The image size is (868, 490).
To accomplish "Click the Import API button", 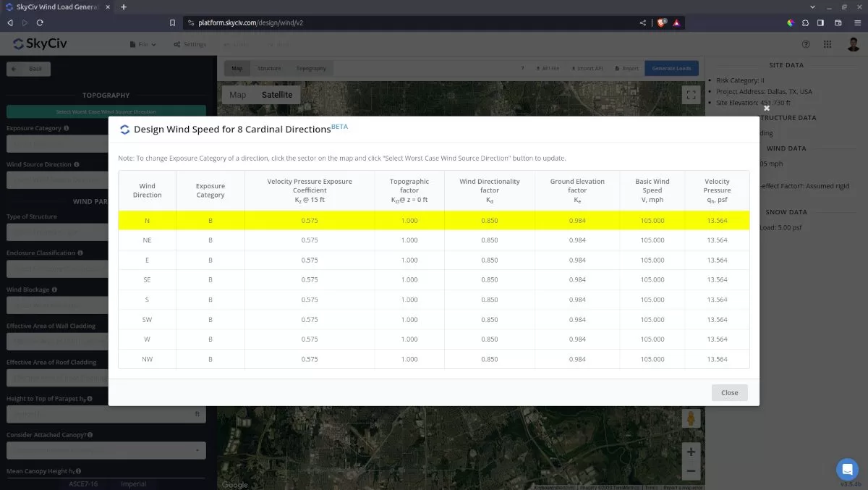I will point(587,69).
